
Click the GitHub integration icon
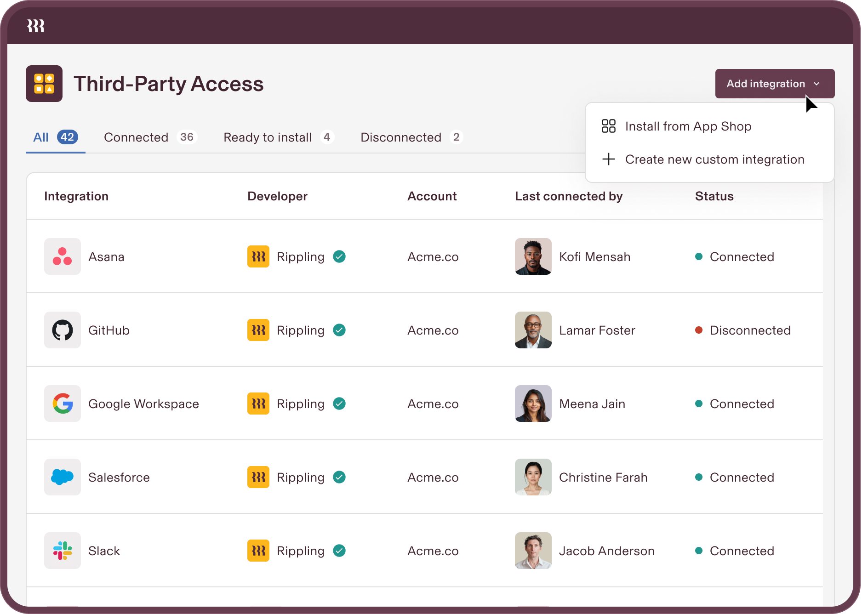[62, 330]
